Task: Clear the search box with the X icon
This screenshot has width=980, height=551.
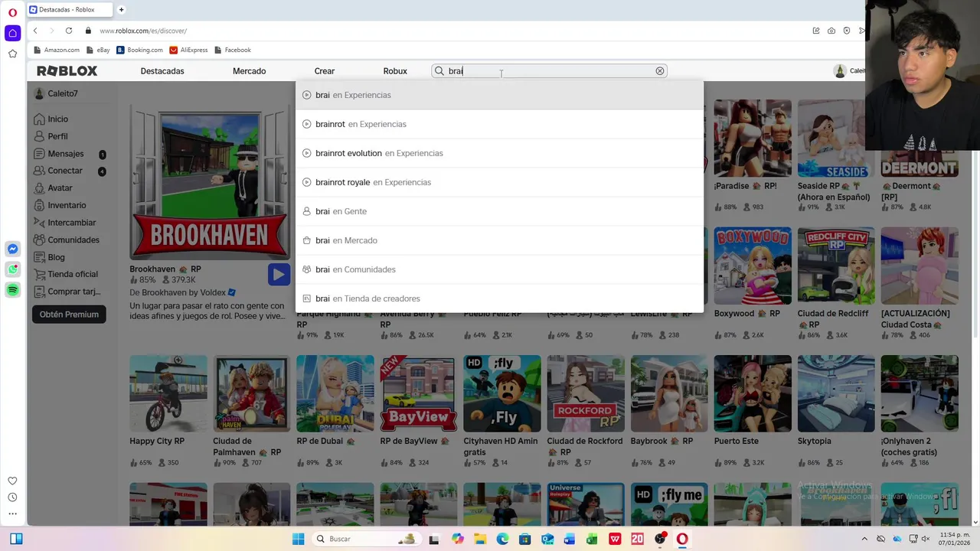Action: 659,71
